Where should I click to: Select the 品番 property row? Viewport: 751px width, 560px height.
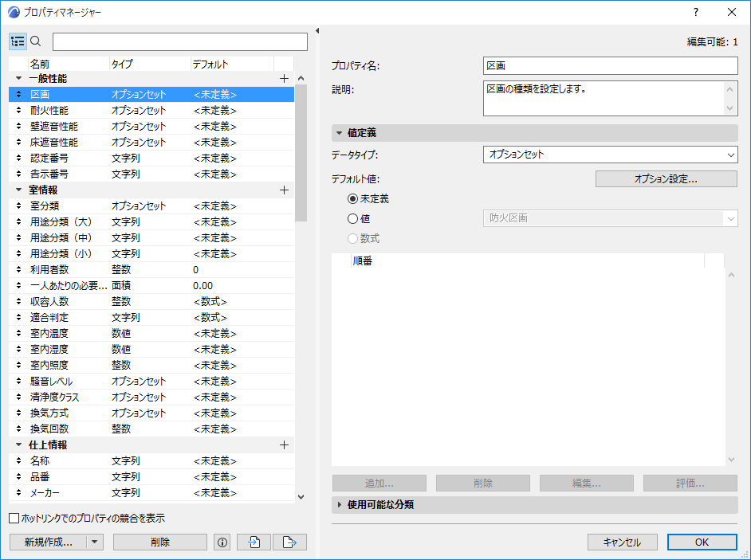[x=151, y=476]
